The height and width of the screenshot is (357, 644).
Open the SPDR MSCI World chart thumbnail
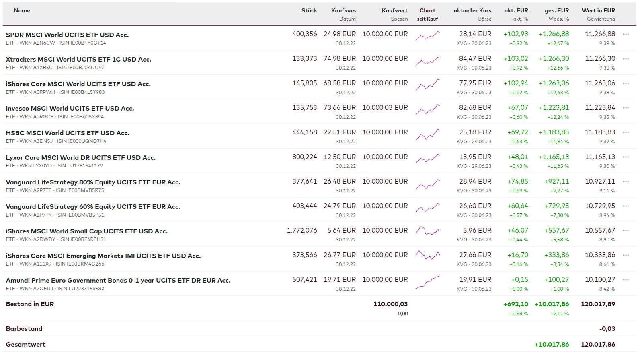427,37
